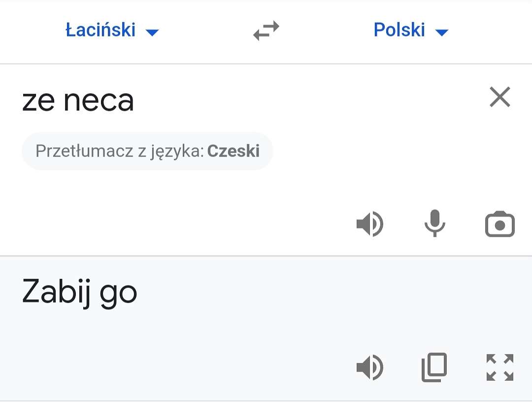
Task: Copy the translation to clipboard
Action: click(434, 368)
